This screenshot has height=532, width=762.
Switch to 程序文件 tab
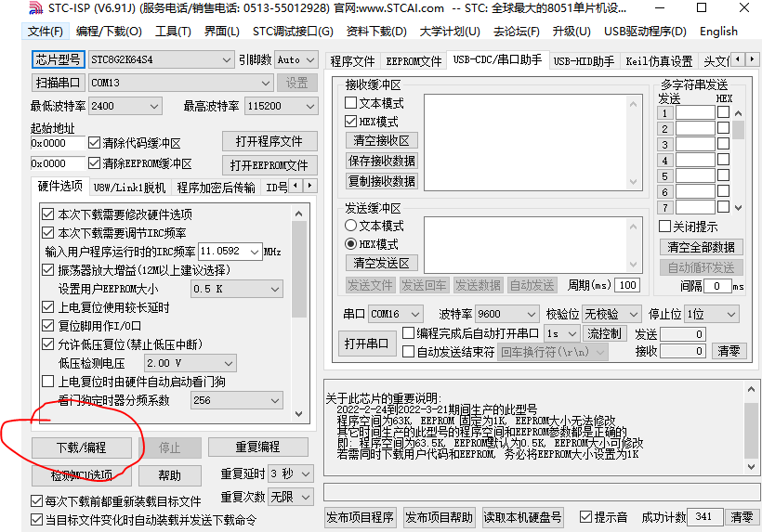point(352,61)
